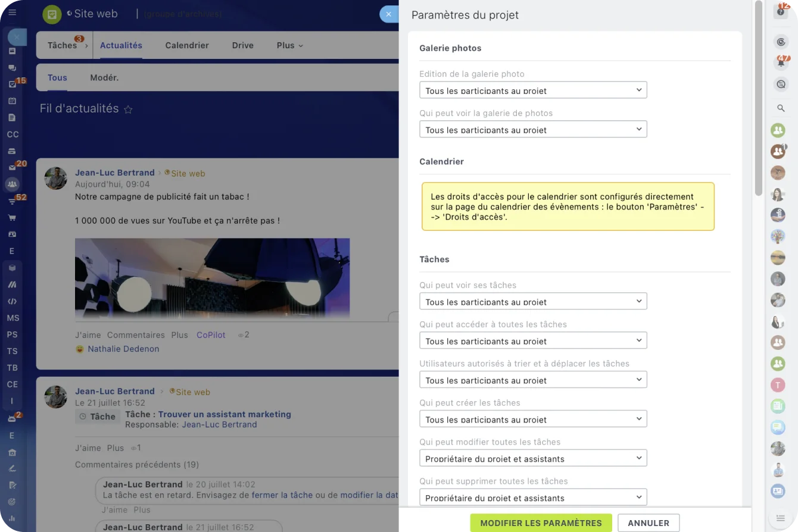Open the Site web project avatar icon
Screen dimensions: 798x532
(52, 14)
